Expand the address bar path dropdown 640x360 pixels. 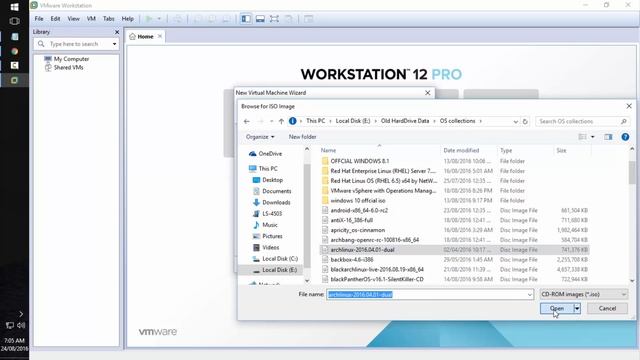click(515, 121)
